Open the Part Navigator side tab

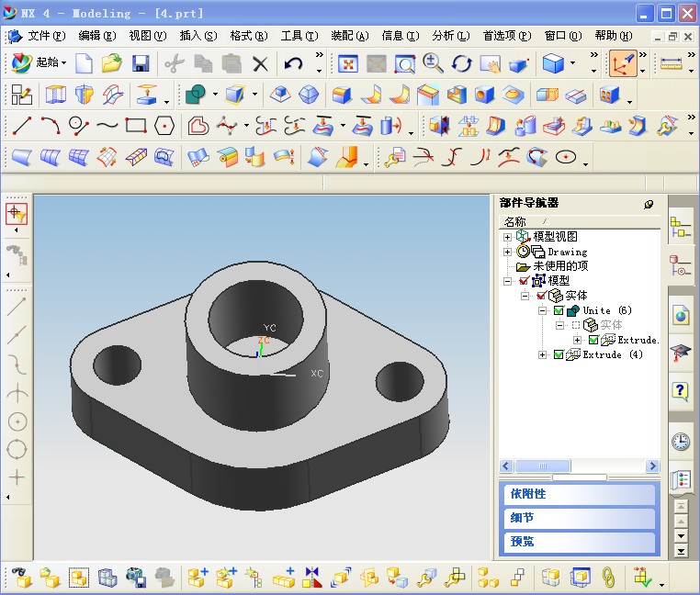click(680, 265)
